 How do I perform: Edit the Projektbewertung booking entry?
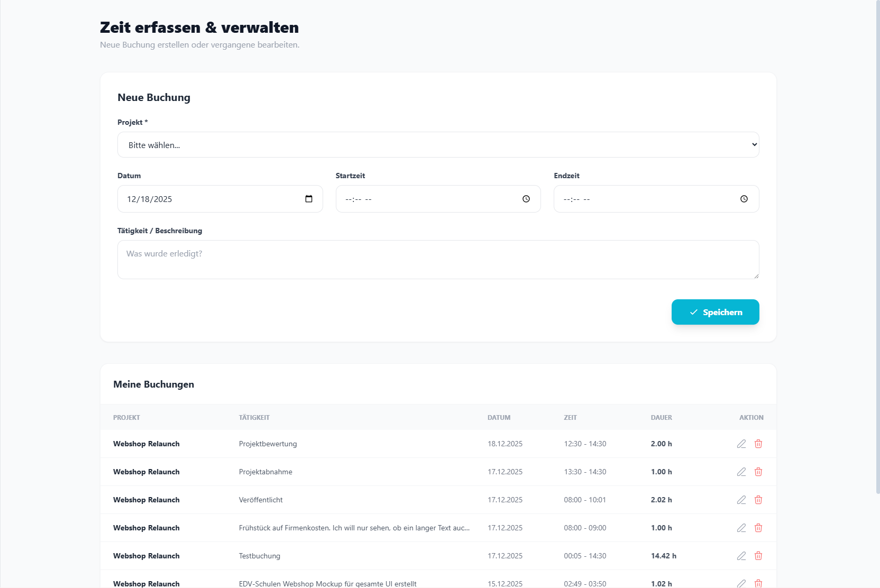[741, 444]
